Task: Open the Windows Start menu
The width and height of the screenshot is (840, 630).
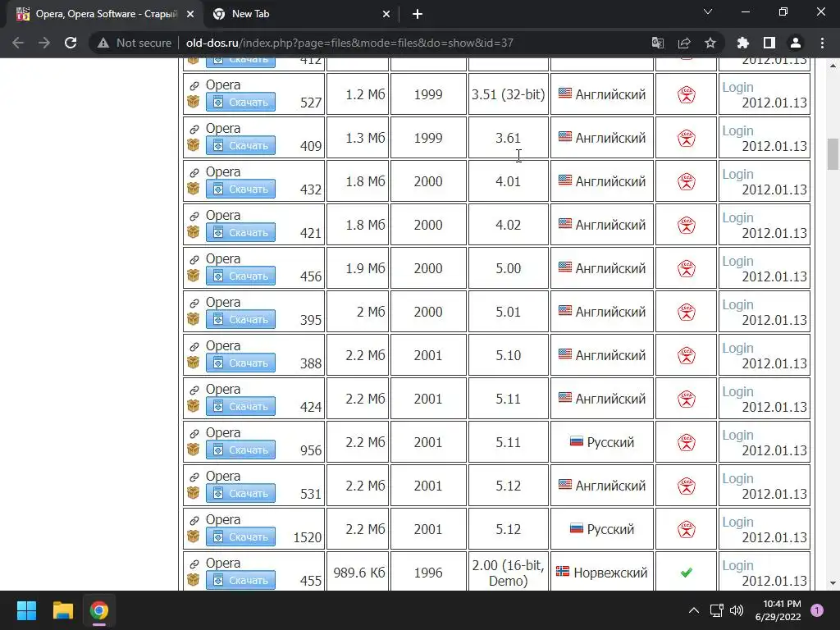Action: pyautogui.click(x=26, y=610)
